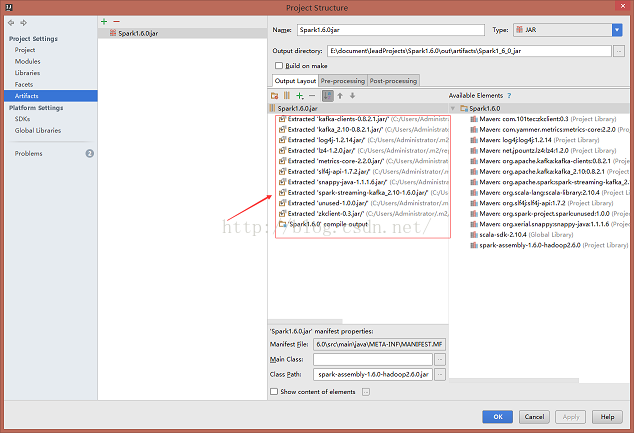Select Artifacts in sidebar

click(x=51, y=96)
